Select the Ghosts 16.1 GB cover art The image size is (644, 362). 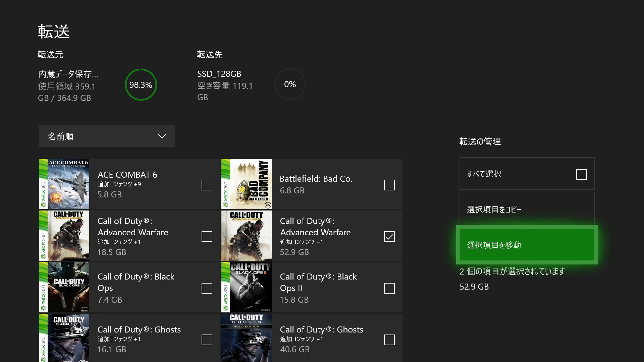click(x=64, y=338)
